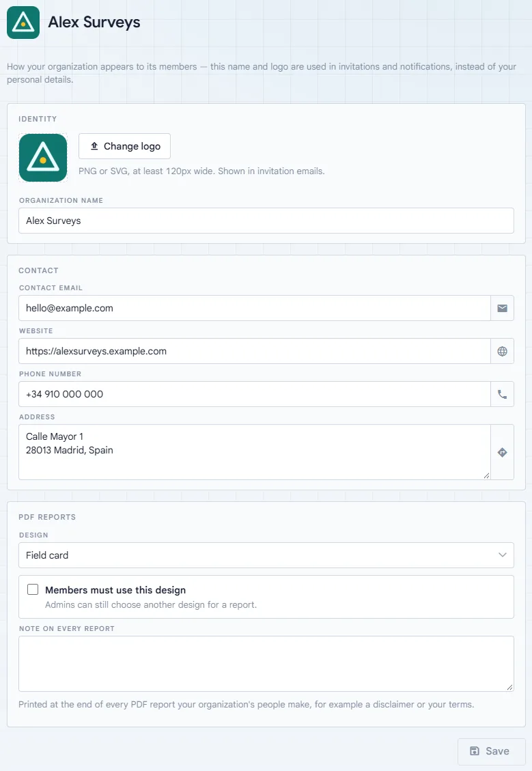Click the PDF REPORTS section heading
The width and height of the screenshot is (532, 771).
tap(47, 517)
